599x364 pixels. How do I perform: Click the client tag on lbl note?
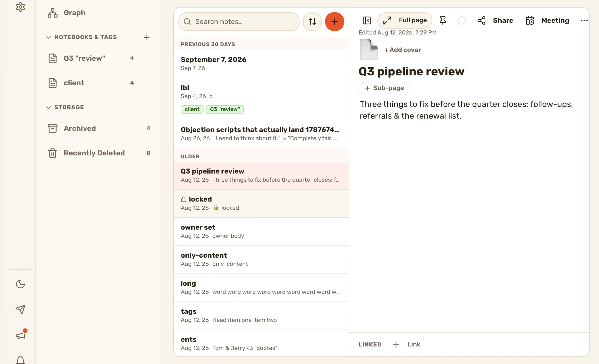pos(192,109)
